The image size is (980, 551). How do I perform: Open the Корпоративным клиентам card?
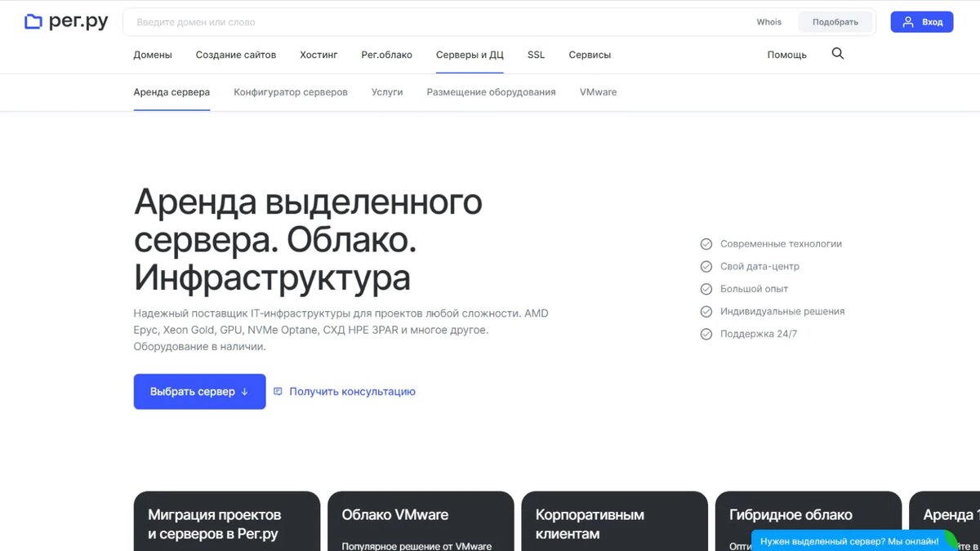tap(614, 521)
